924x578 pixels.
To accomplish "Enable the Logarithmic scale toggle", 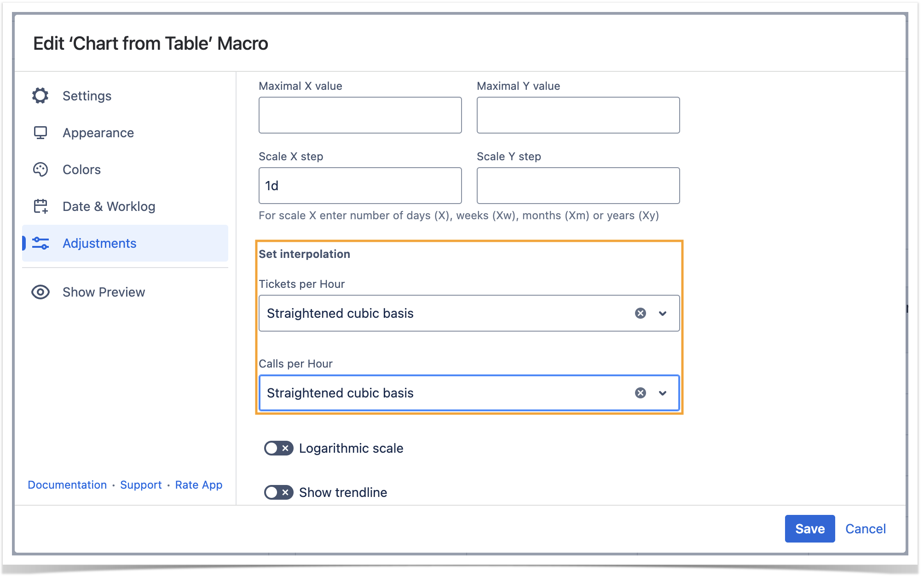I will (x=278, y=448).
